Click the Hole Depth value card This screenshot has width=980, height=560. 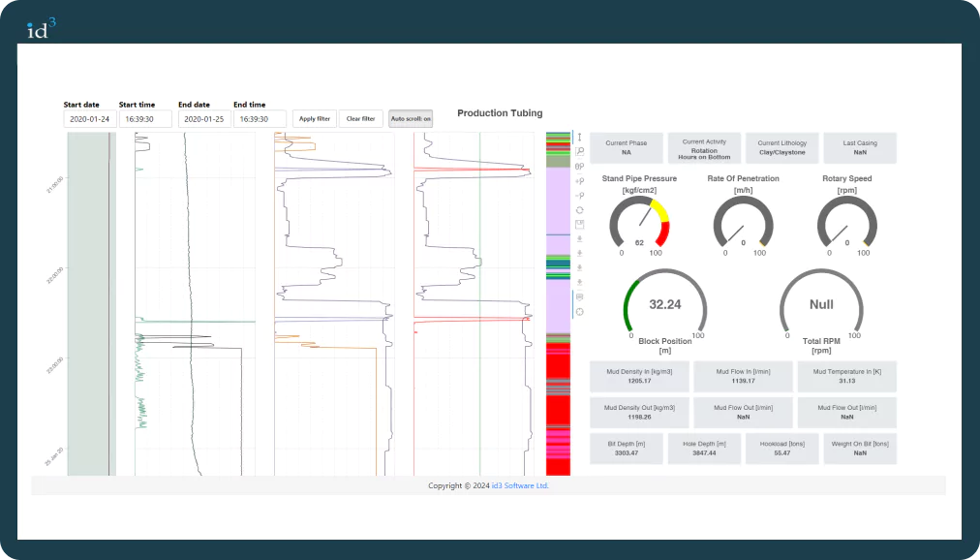[704, 449]
